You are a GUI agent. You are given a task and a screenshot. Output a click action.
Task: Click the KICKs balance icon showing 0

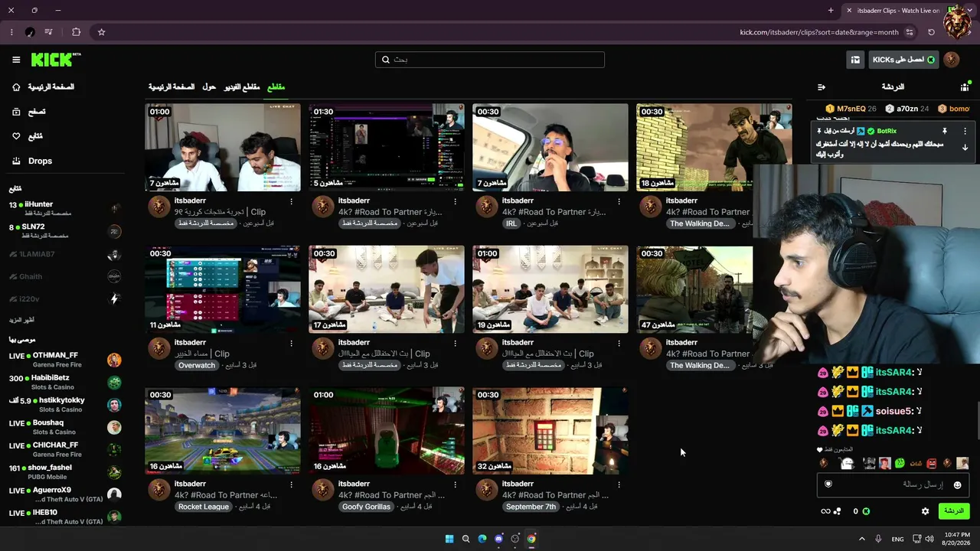tap(866, 511)
